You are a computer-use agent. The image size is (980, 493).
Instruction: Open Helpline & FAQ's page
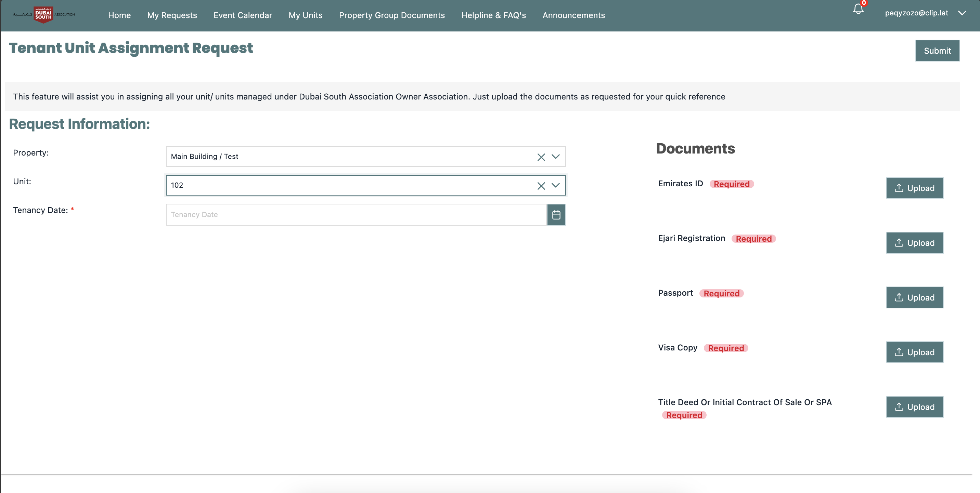493,15
